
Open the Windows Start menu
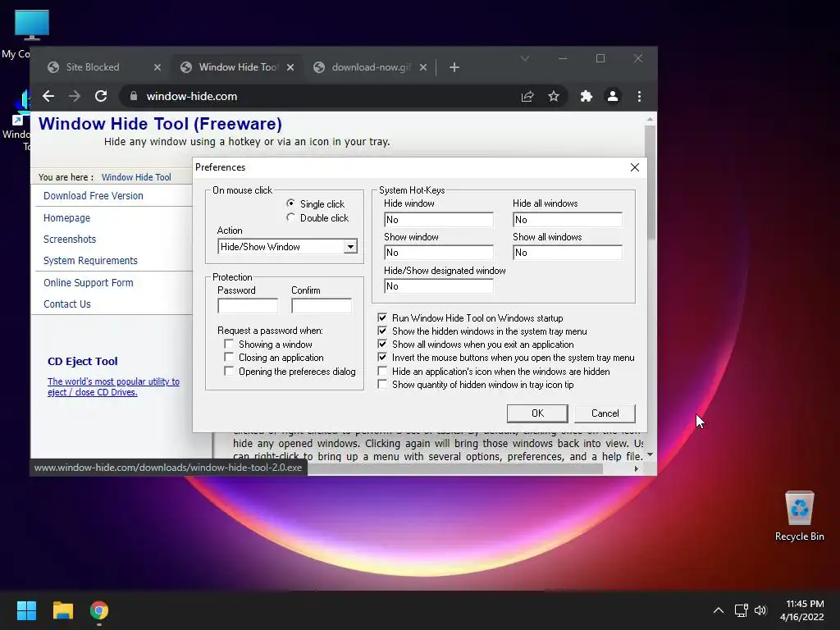coord(26,610)
